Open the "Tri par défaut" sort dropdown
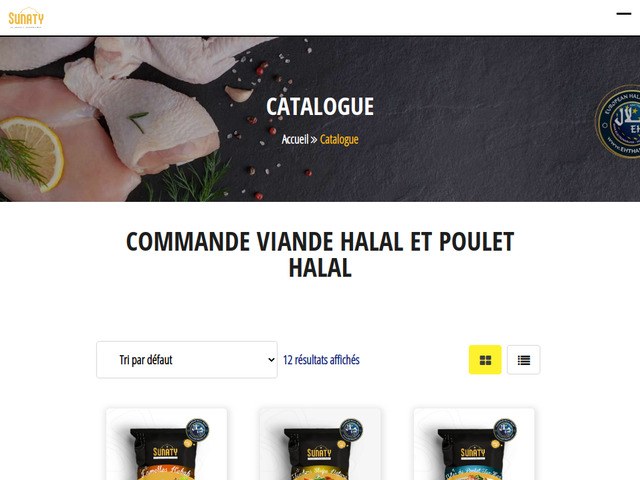 pyautogui.click(x=187, y=360)
